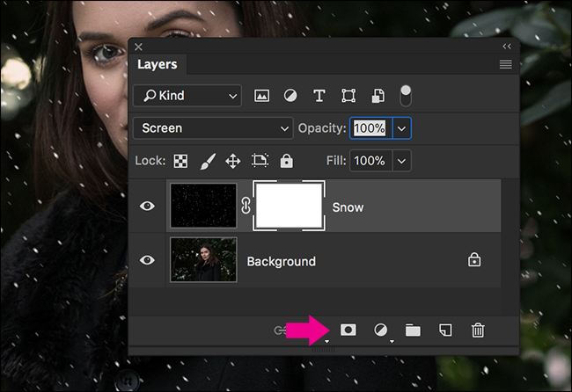Filter for type layers icon
Viewport: 572px width, 392px height.
point(319,96)
